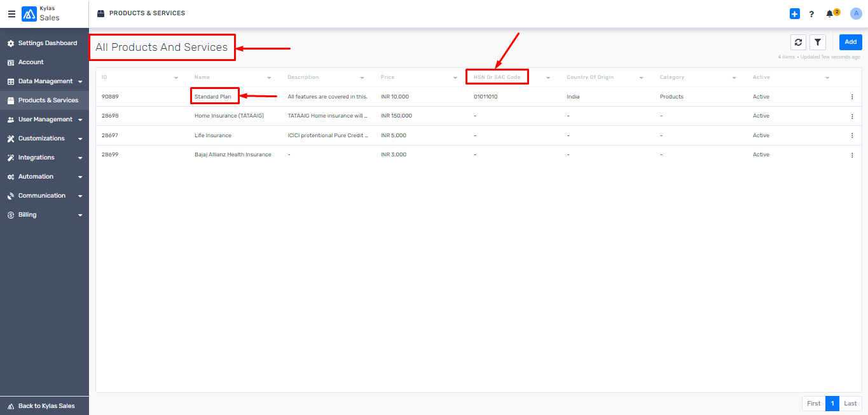Click the Data Management table icon
The image size is (868, 415).
coord(11,81)
